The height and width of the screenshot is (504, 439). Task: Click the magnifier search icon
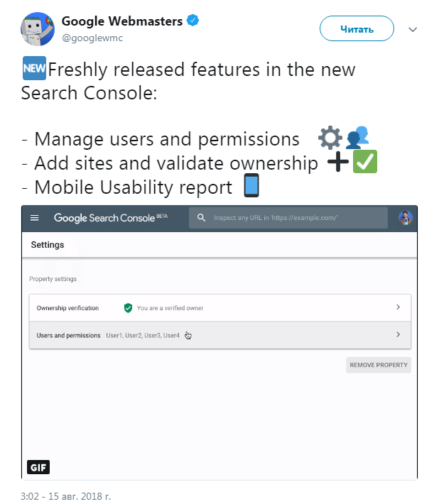202,218
